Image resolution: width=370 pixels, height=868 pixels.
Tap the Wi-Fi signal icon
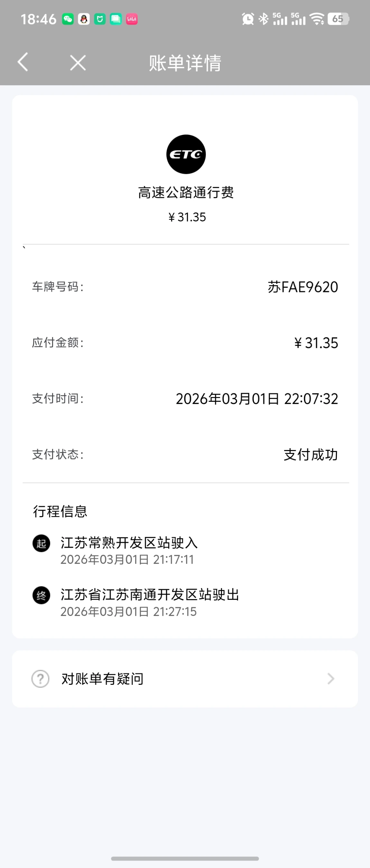click(x=317, y=19)
